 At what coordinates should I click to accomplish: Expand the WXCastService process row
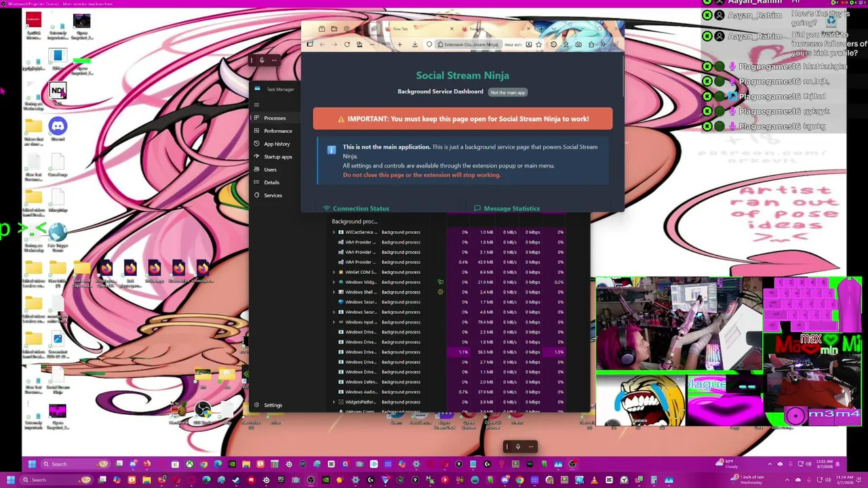334,232
